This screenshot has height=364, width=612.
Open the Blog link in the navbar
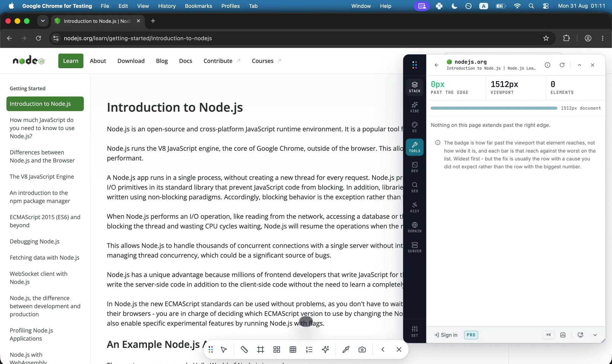click(162, 61)
